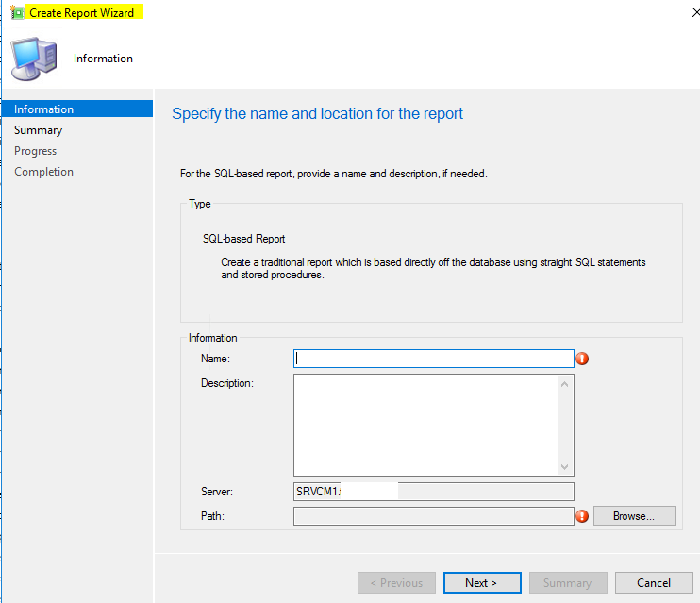The width and height of the screenshot is (700, 603).
Task: Focus the Name text field
Action: coord(433,359)
